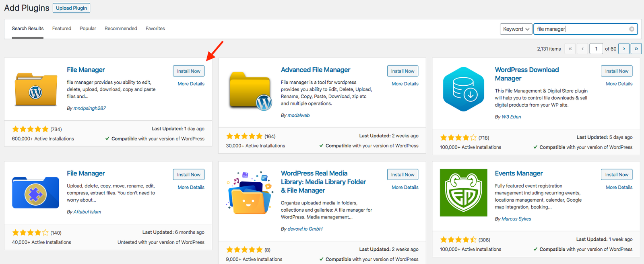Open author link mndpsingh287

tap(90, 108)
